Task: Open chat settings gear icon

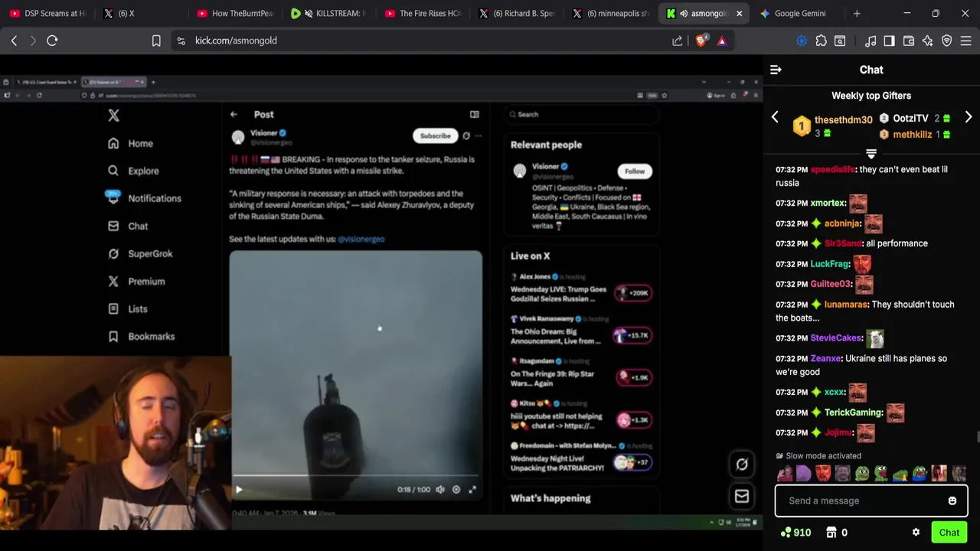Action: point(916,533)
